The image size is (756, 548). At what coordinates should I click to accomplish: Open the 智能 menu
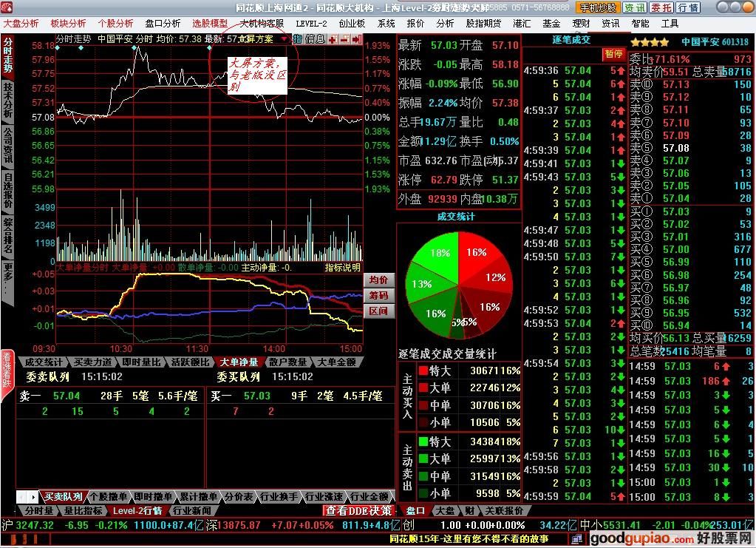(x=640, y=23)
